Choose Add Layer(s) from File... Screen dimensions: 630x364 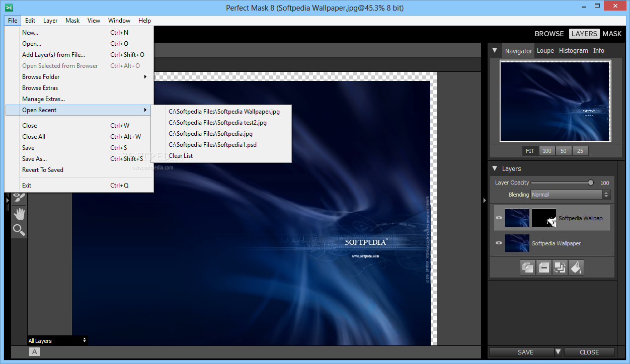pyautogui.click(x=78, y=55)
